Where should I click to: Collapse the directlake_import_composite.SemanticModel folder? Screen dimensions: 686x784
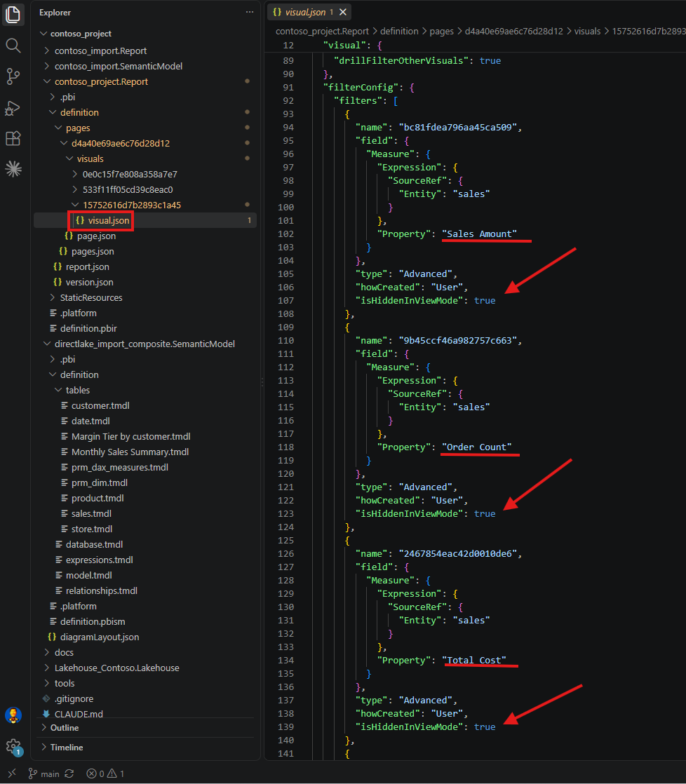[144, 344]
